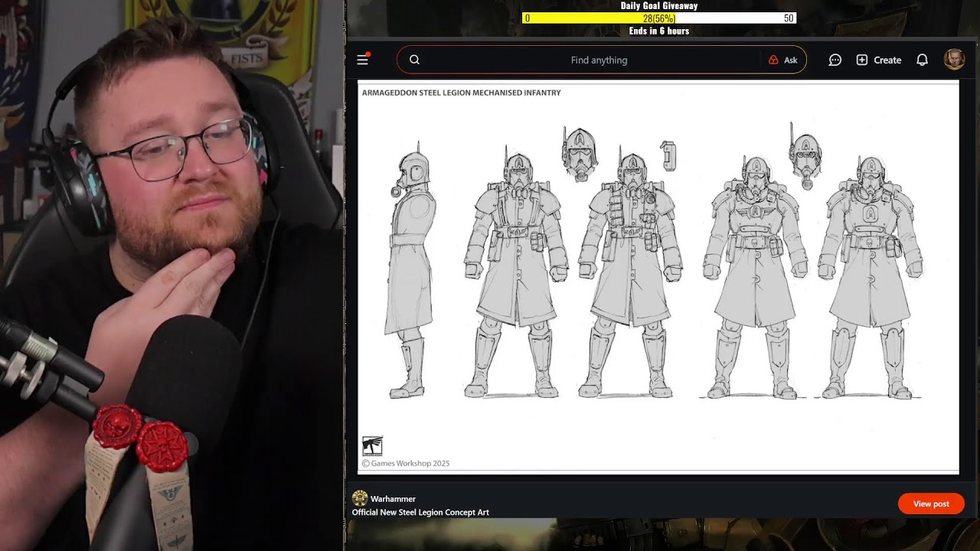Screen dimensions: 980x551
Task: Click the Steel Legion concept art image
Action: point(658,277)
